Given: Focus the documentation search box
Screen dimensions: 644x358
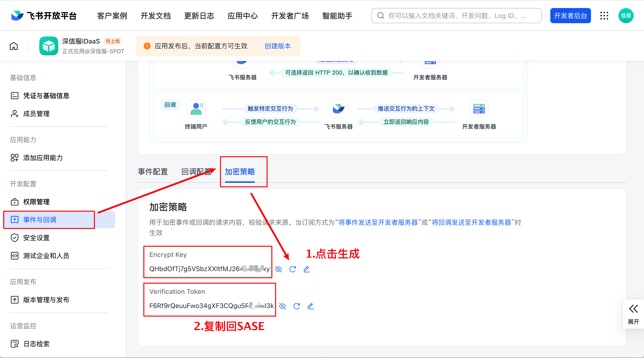Looking at the screenshot, I should point(456,16).
